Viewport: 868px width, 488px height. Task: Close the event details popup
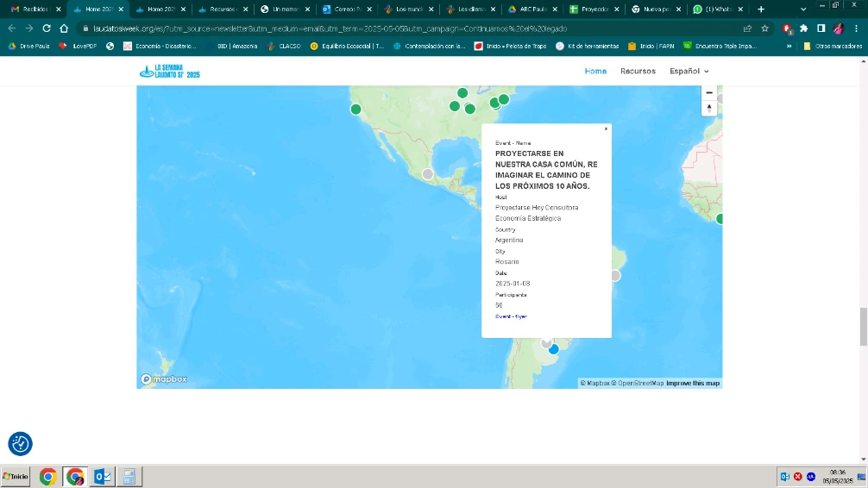(x=606, y=129)
